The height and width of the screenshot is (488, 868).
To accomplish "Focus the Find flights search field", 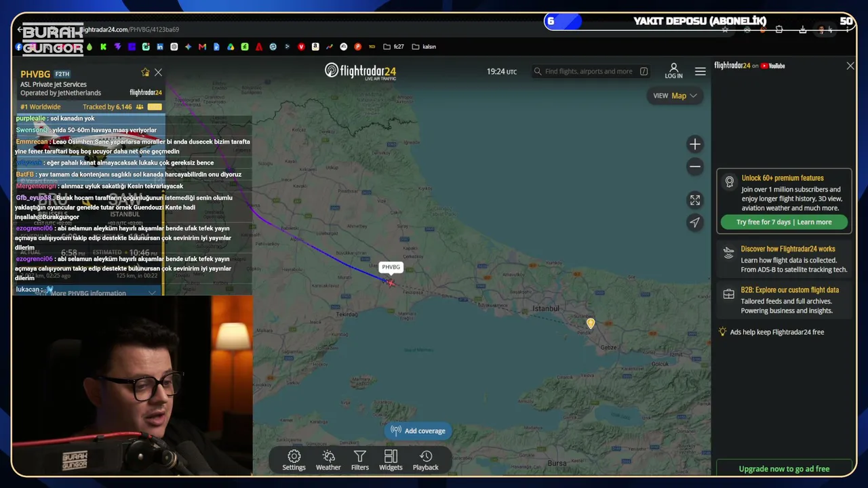I will pyautogui.click(x=591, y=71).
